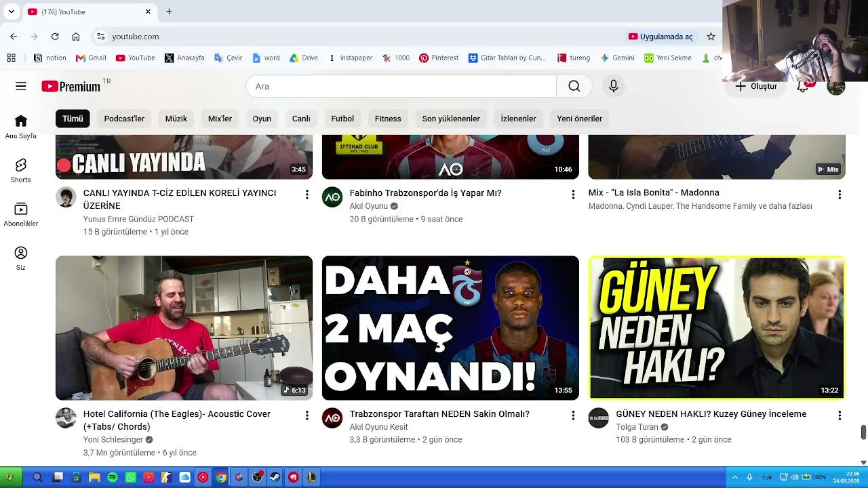Image resolution: width=868 pixels, height=488 pixels.
Task: Open Steam from the taskbar
Action: (x=275, y=477)
